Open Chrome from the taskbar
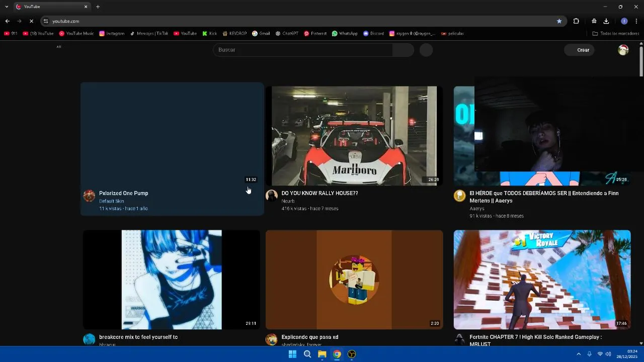This screenshot has width=644, height=362. pyautogui.click(x=337, y=354)
